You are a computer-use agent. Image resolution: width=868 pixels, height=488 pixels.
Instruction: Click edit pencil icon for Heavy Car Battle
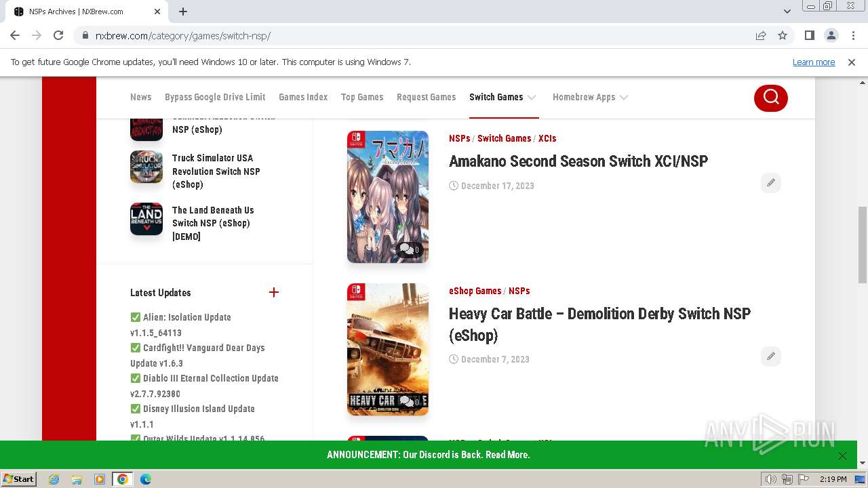771,357
